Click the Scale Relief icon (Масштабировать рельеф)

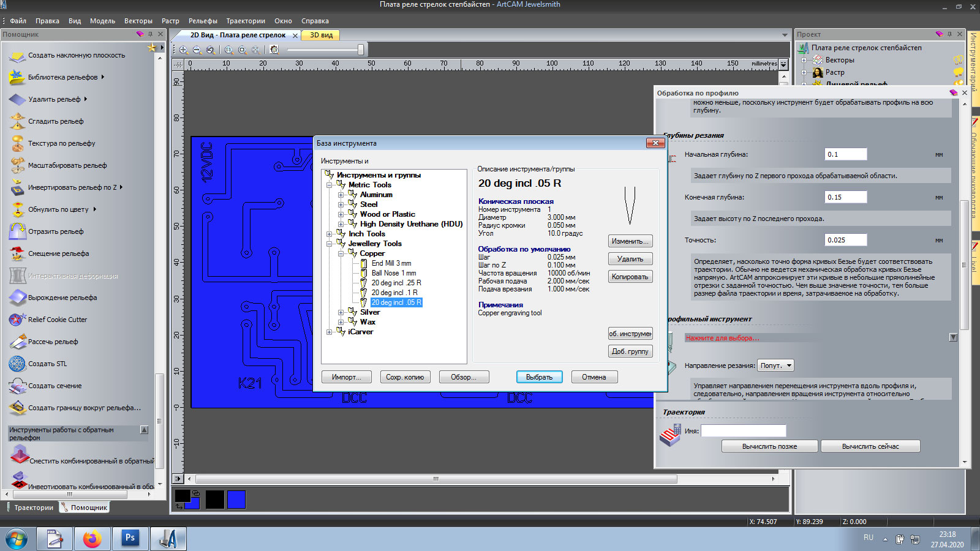[x=17, y=165]
